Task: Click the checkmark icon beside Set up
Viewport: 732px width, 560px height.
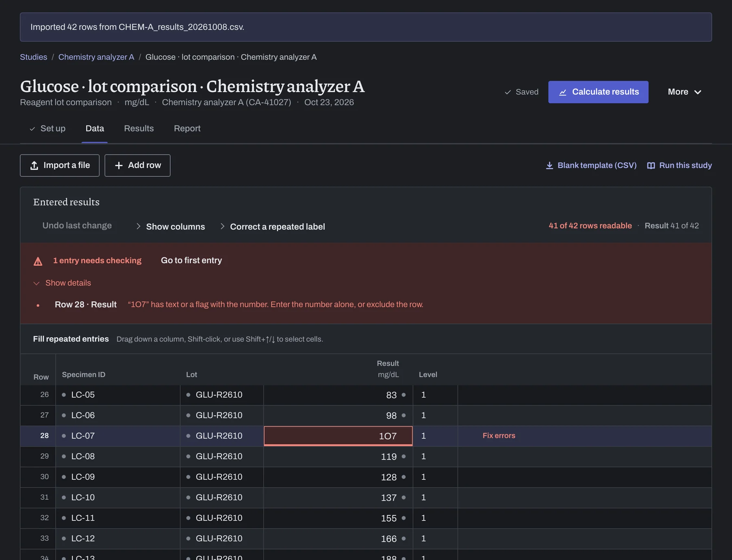Action: 32,129
